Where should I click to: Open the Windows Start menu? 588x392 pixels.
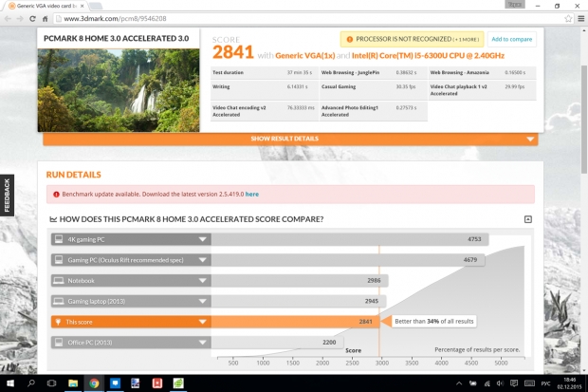click(x=10, y=383)
